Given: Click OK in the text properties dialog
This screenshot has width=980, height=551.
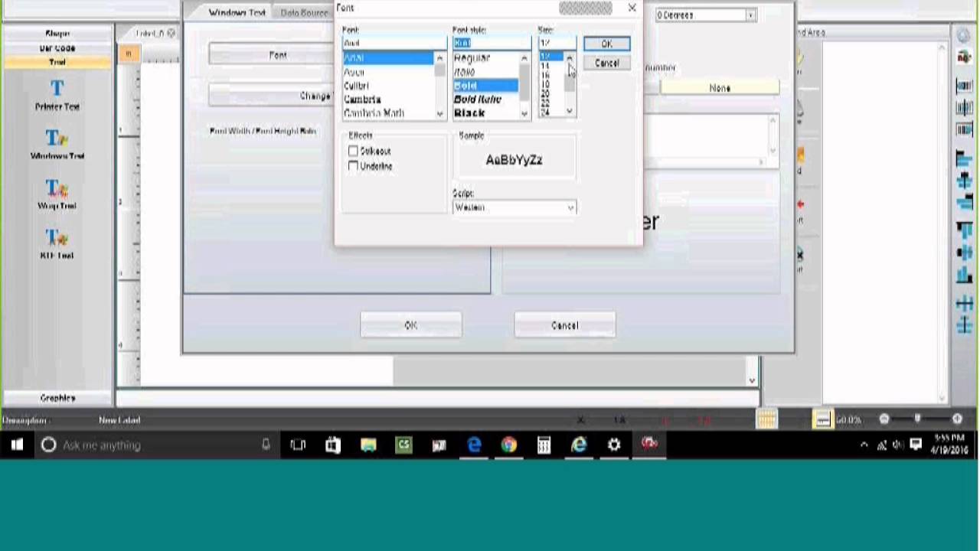Looking at the screenshot, I should 411,325.
